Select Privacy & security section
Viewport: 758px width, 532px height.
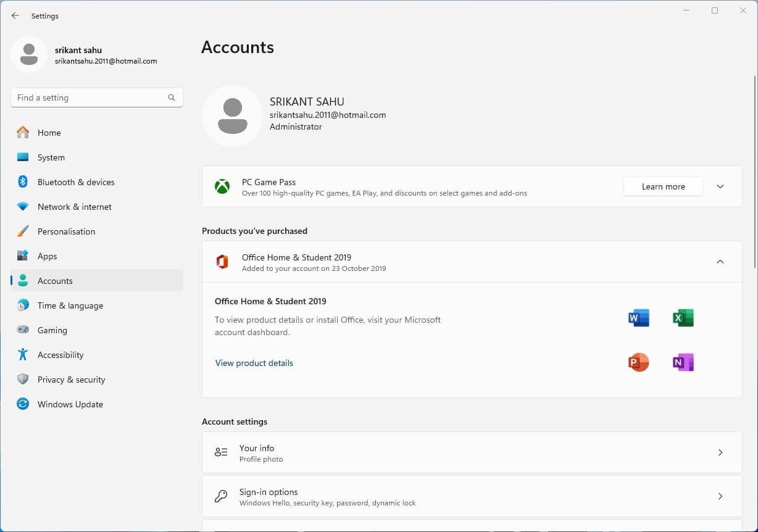(71, 380)
